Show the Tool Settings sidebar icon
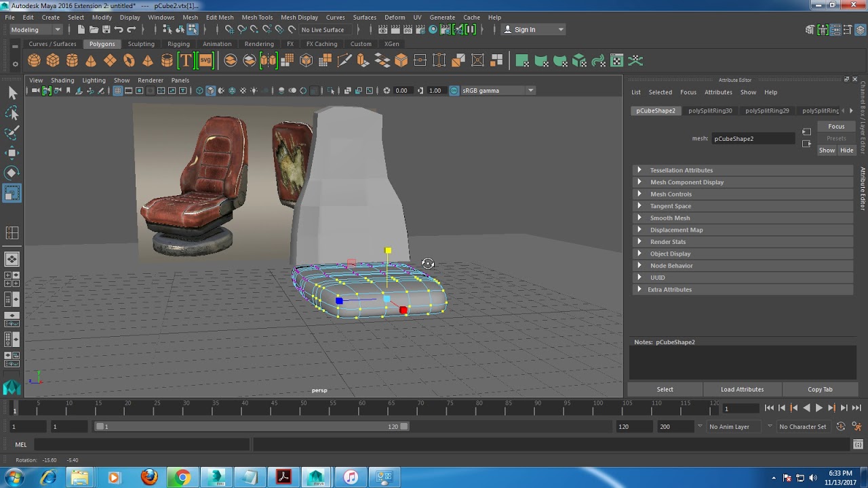The width and height of the screenshot is (868, 488). pyautogui.click(x=848, y=29)
